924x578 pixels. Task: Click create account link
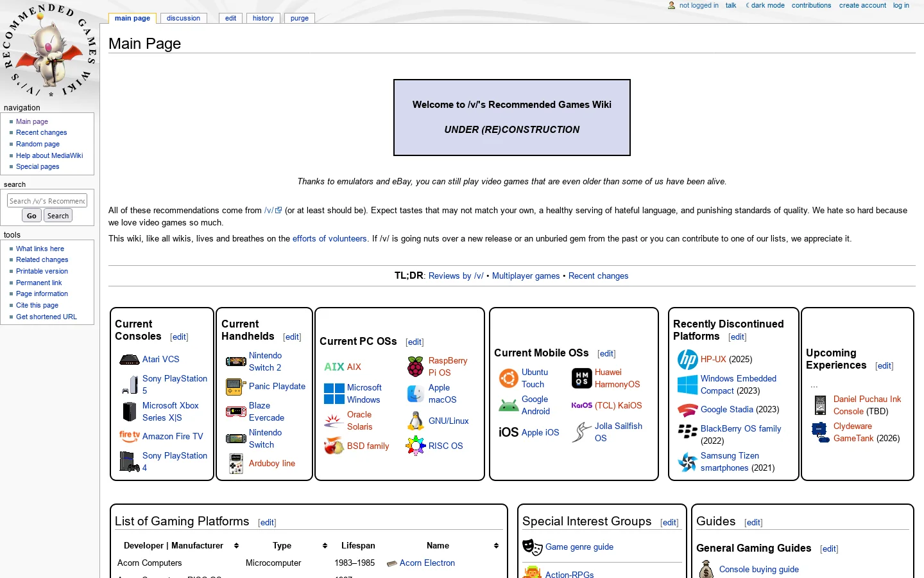pos(862,5)
